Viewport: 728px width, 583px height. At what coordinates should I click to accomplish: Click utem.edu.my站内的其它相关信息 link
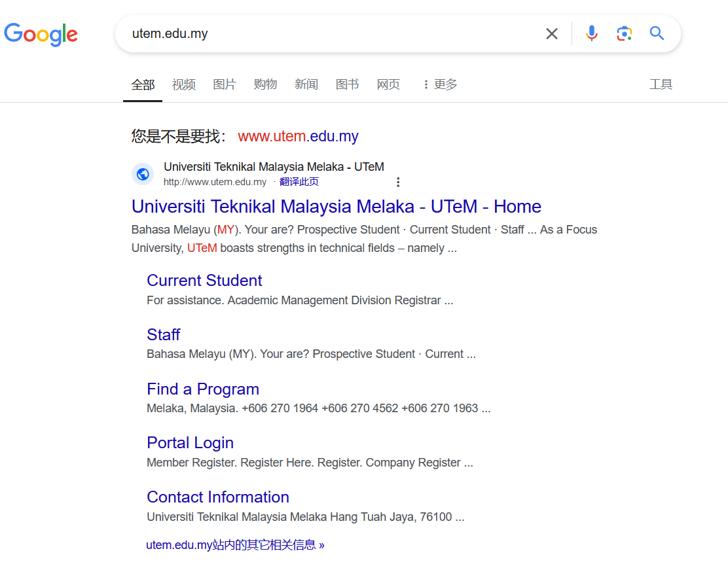pos(235,545)
